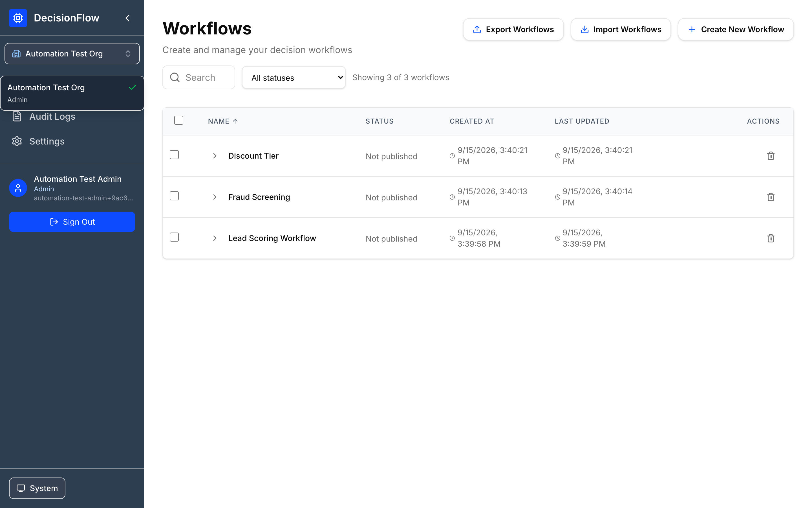812x508 pixels.
Task: Check the Discount Tier row checkbox
Action: click(x=174, y=155)
